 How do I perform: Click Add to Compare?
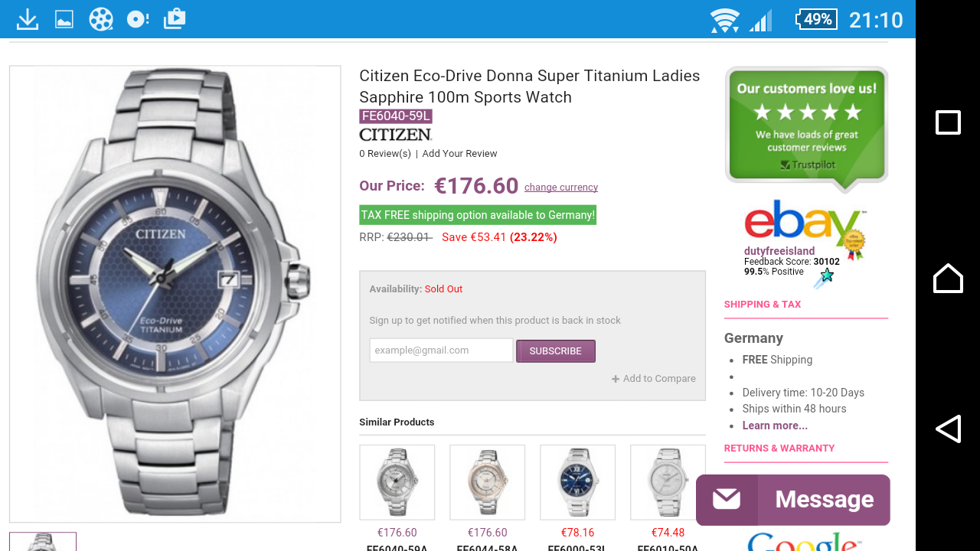(x=654, y=379)
